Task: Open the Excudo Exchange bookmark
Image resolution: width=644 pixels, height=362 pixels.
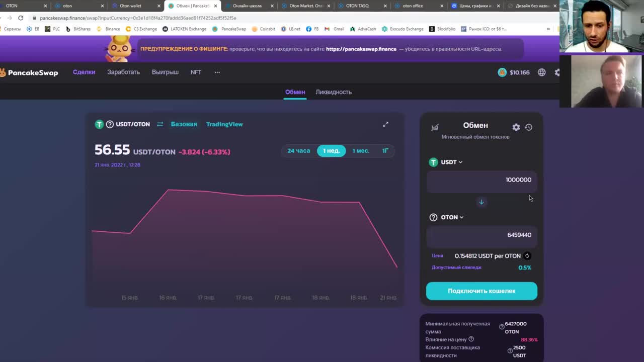Action: pos(403,29)
